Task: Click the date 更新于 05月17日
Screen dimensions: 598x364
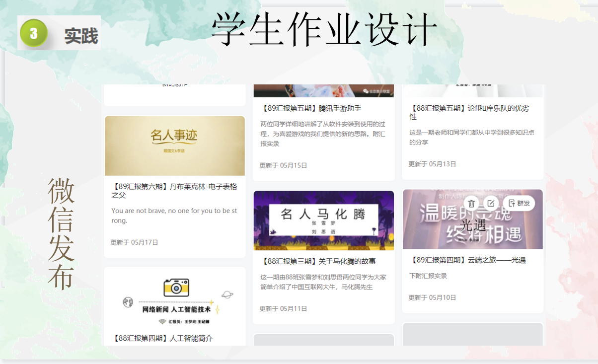Action: click(x=135, y=242)
